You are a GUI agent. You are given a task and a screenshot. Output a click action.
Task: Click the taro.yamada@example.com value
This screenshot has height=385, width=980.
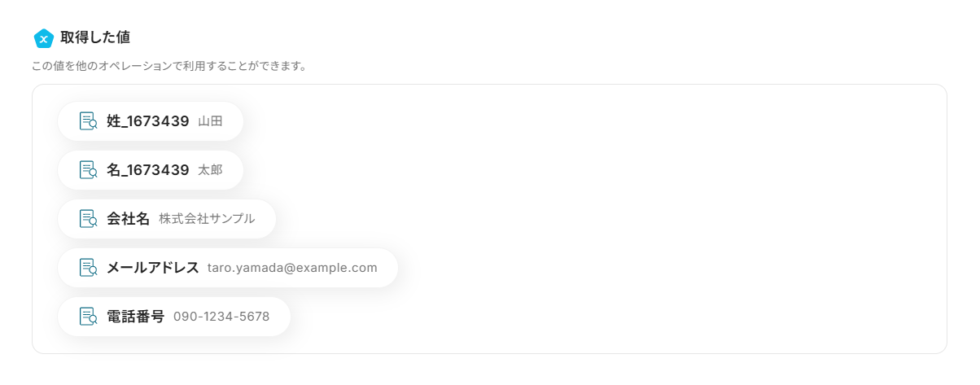click(292, 268)
